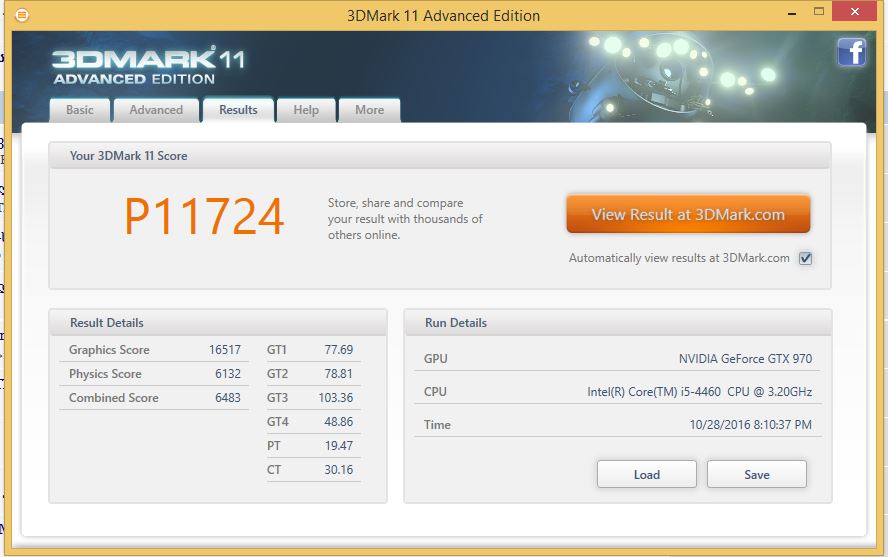Switch to the Basic tab
The width and height of the screenshot is (888, 557).
pyautogui.click(x=80, y=110)
